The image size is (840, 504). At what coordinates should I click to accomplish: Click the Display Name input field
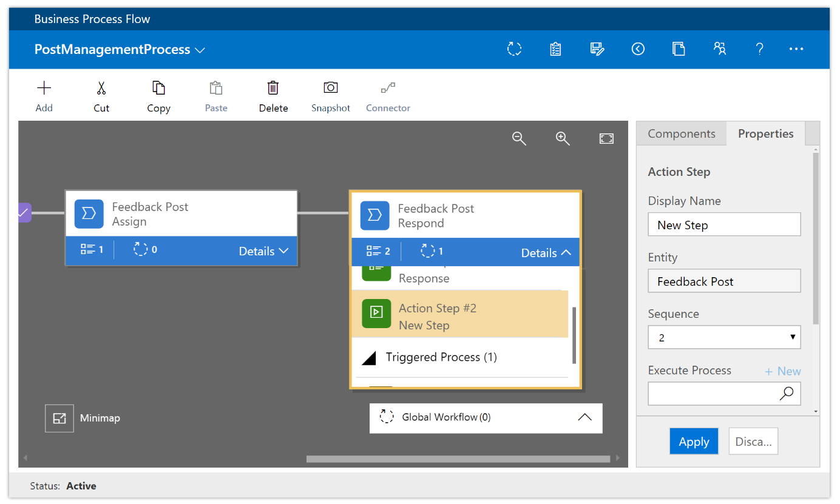724,224
